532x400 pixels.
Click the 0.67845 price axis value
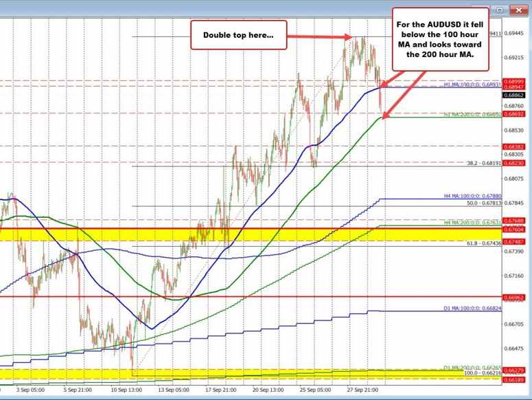pos(514,203)
